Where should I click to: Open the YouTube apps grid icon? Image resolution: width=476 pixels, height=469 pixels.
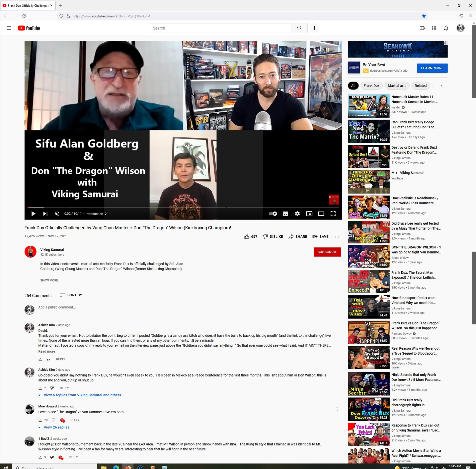[x=434, y=28]
